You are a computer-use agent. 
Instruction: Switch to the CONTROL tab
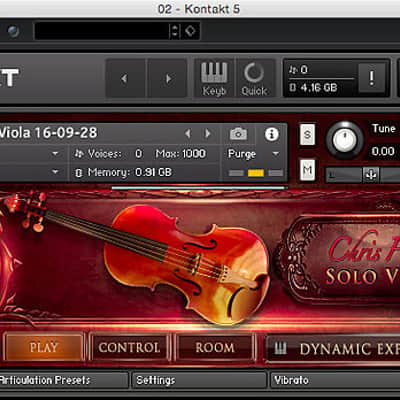130,348
